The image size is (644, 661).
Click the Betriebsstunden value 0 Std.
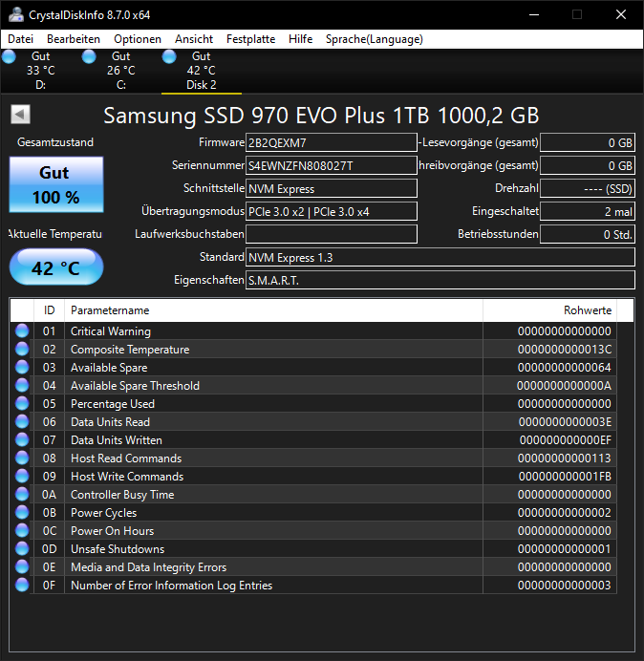click(588, 234)
